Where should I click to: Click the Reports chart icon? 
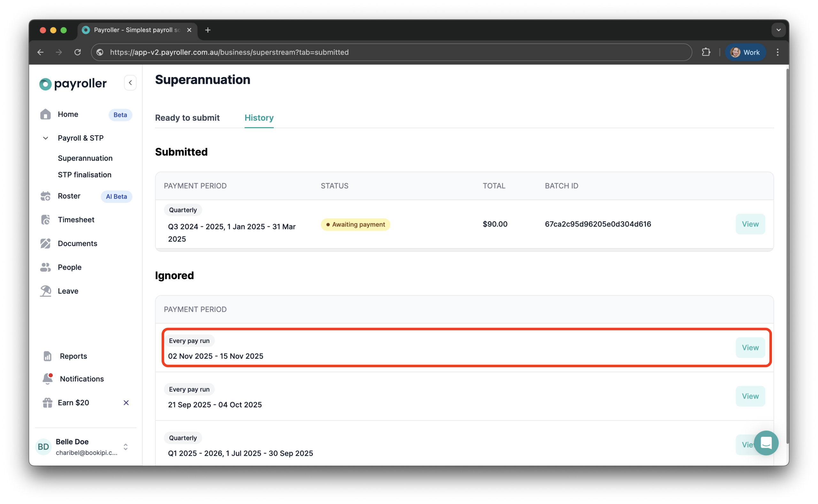tap(47, 356)
